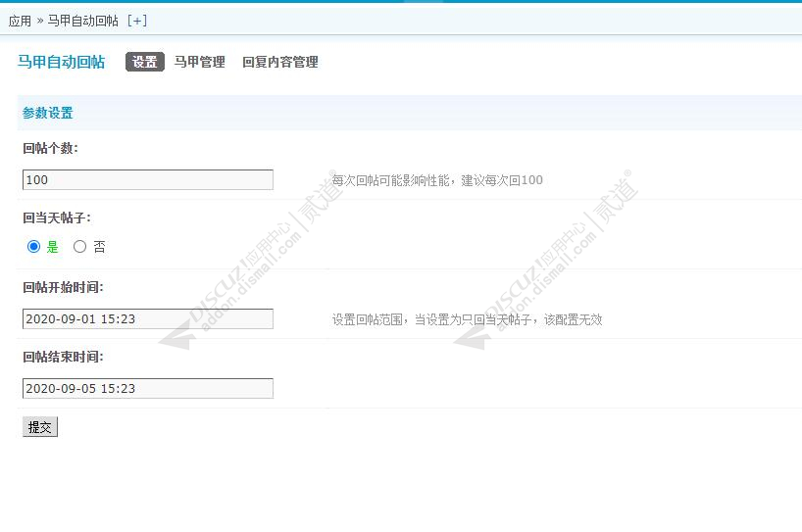Click the hint text 设置回帖范围
Image resolution: width=802 pixels, height=532 pixels.
[368, 320]
